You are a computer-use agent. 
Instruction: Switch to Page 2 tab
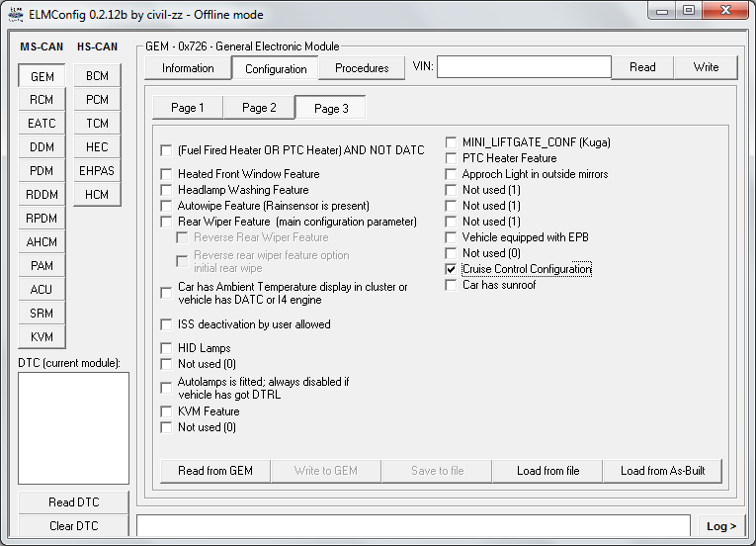[259, 108]
